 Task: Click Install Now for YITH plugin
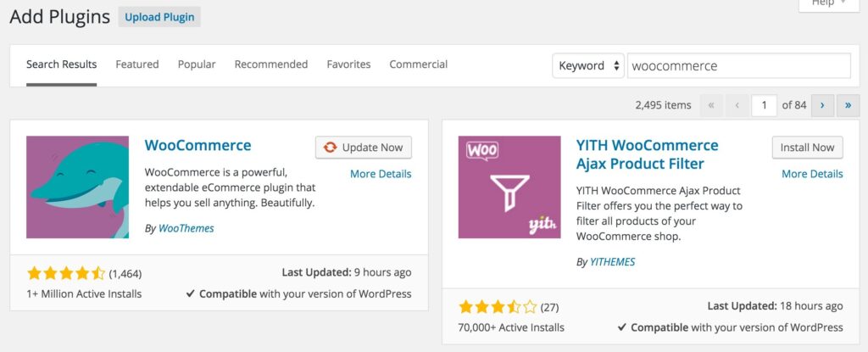(x=807, y=148)
